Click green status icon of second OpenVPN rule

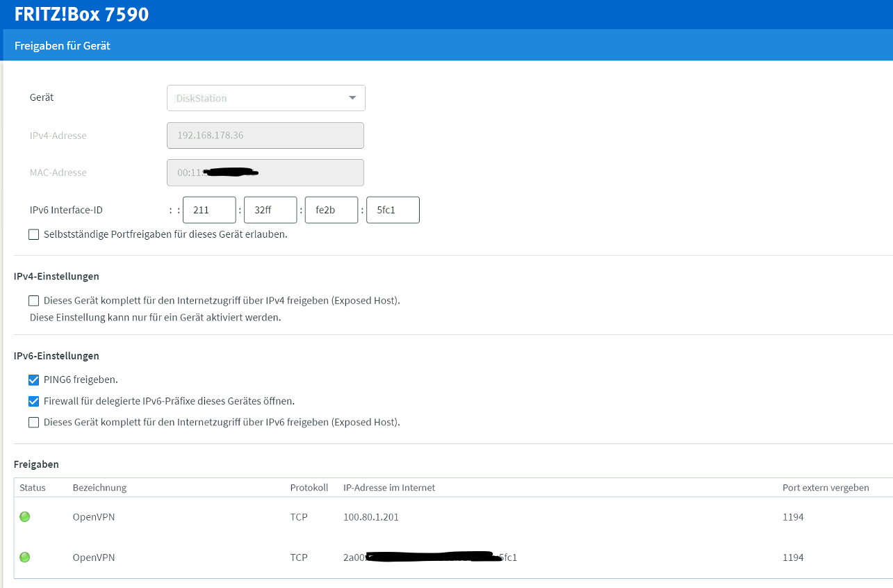click(x=25, y=557)
